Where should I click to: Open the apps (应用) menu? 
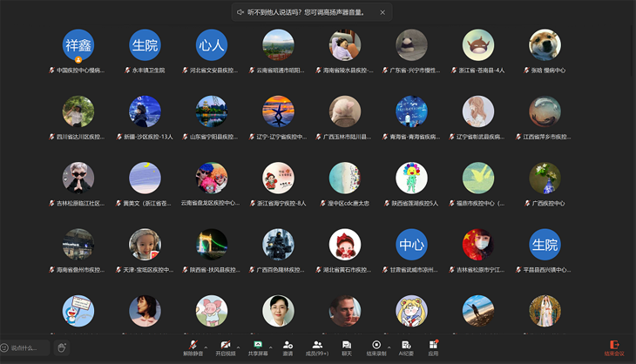(x=433, y=347)
